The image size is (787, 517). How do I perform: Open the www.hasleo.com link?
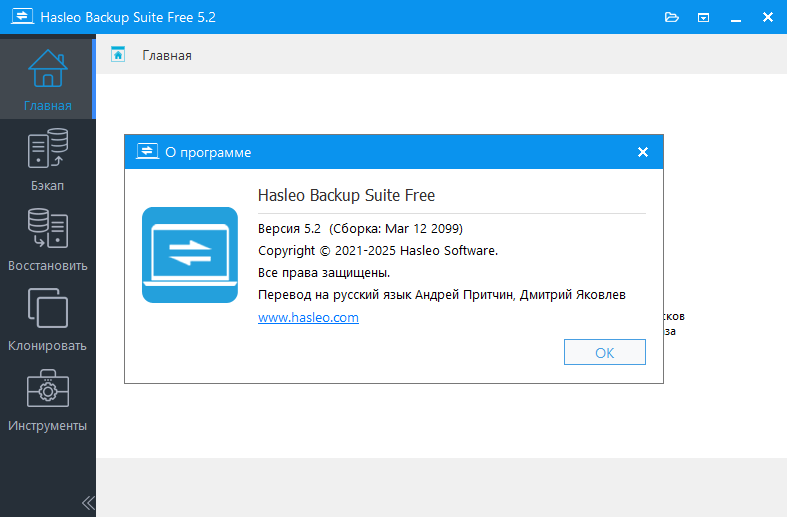[308, 317]
